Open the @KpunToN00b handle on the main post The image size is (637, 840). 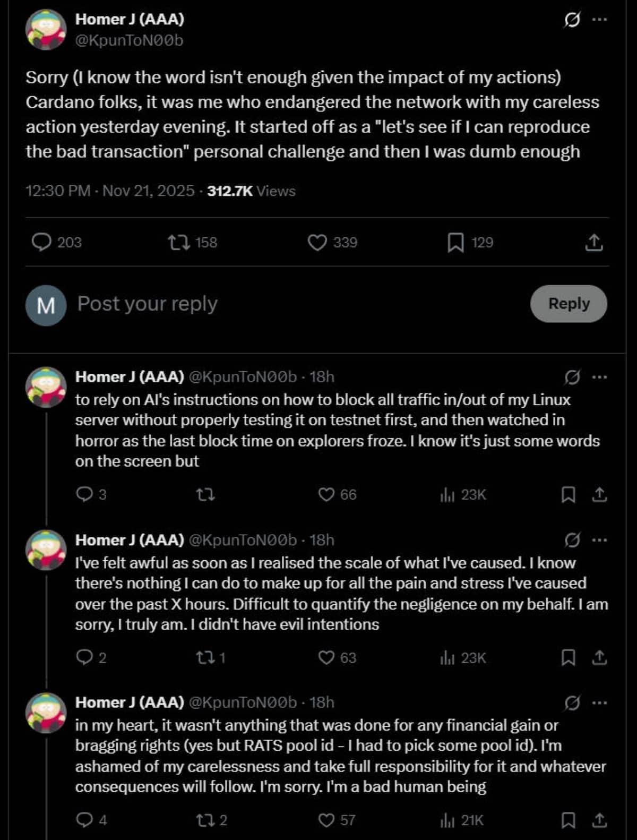pyautogui.click(x=129, y=40)
